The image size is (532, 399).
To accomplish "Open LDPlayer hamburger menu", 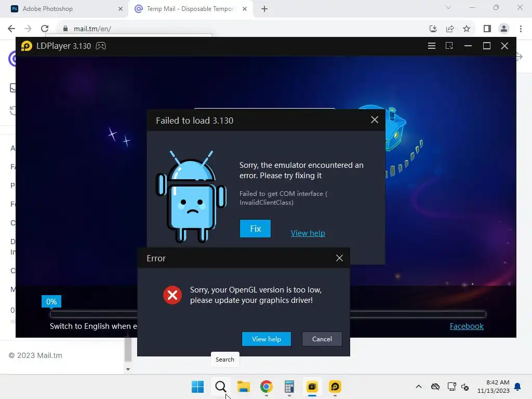I will (x=432, y=46).
